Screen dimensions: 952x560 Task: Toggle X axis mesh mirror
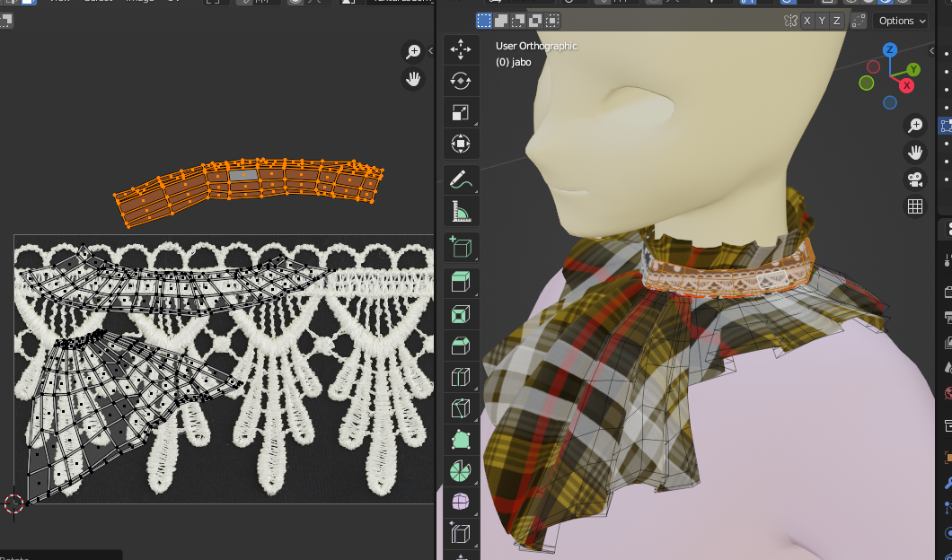coord(807,21)
